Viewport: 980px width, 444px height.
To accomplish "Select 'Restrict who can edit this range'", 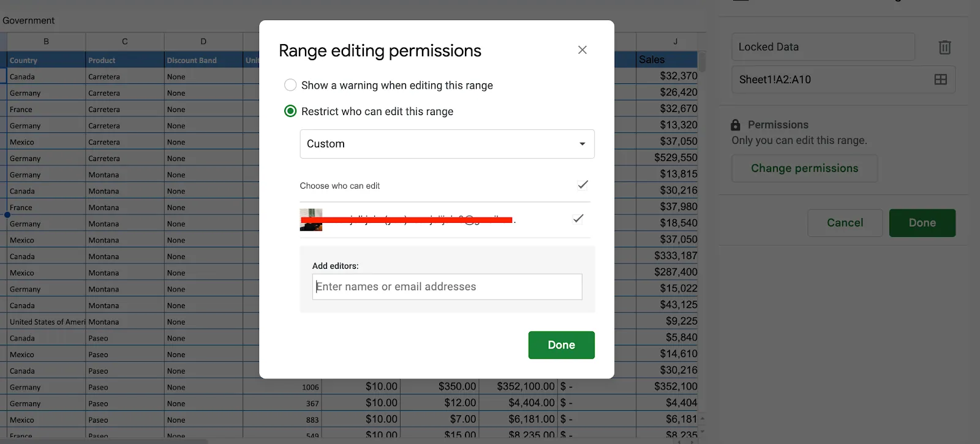I will tap(290, 111).
